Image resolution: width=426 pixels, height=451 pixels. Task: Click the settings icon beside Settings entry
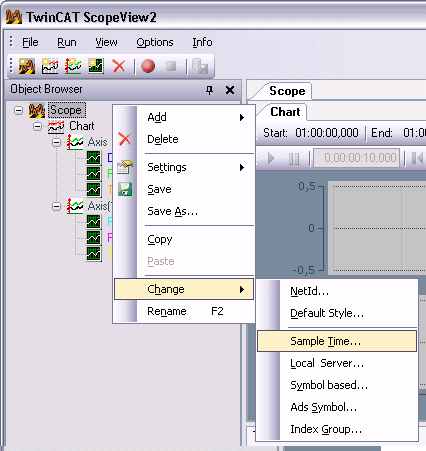pos(125,167)
